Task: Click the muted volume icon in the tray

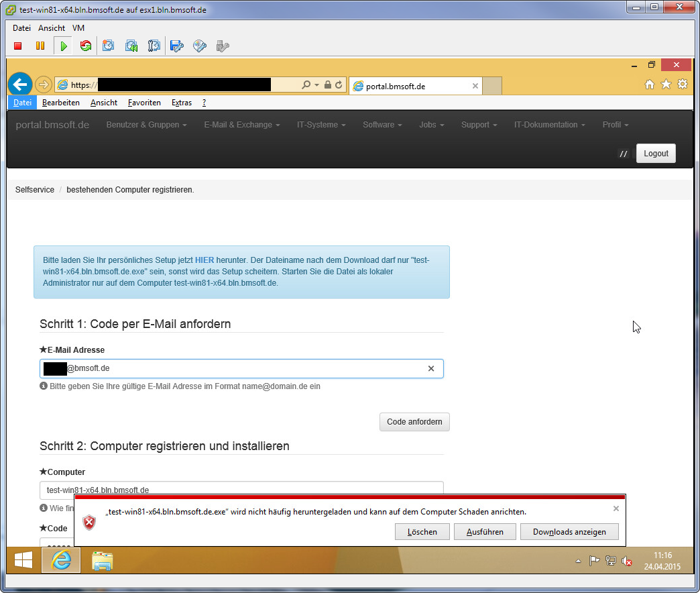Action: (627, 561)
